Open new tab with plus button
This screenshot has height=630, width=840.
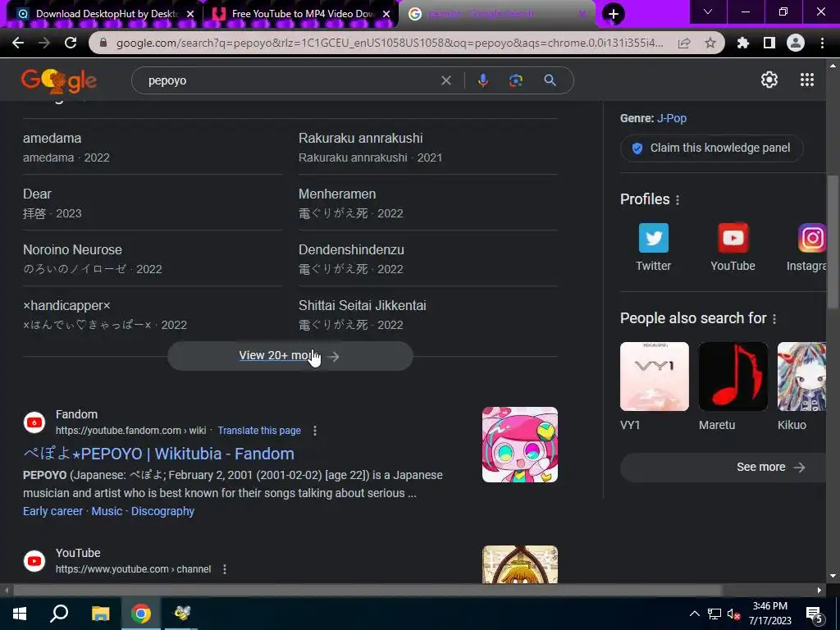click(614, 14)
